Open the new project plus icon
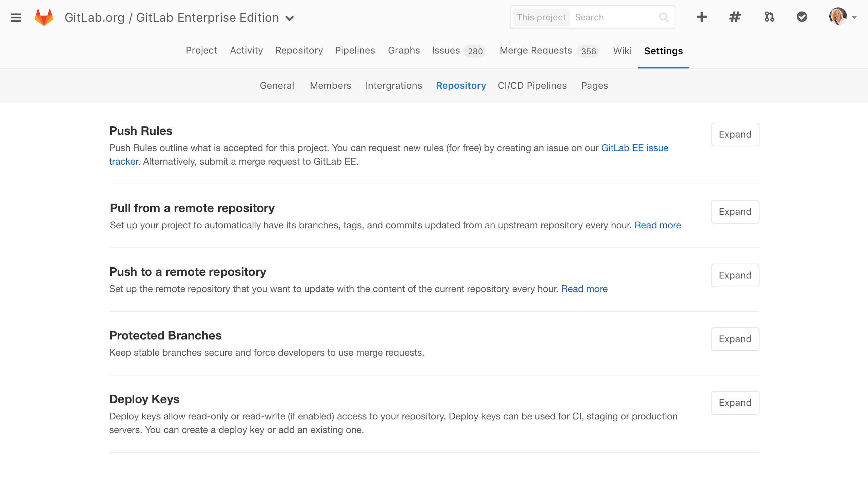This screenshot has width=868, height=496. [x=701, y=17]
